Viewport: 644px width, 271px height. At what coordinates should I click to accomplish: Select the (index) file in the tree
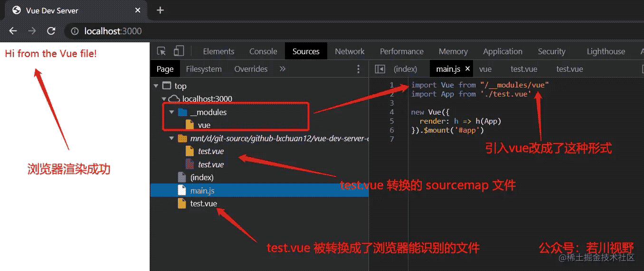(x=202, y=177)
